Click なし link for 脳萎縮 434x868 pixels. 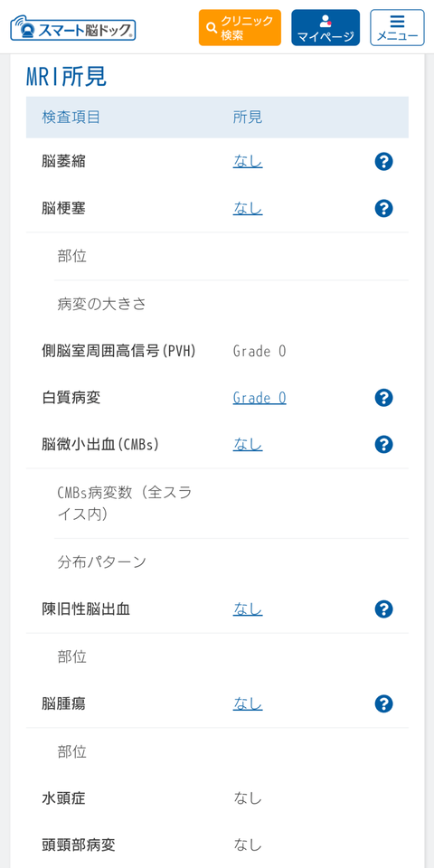pos(248,162)
